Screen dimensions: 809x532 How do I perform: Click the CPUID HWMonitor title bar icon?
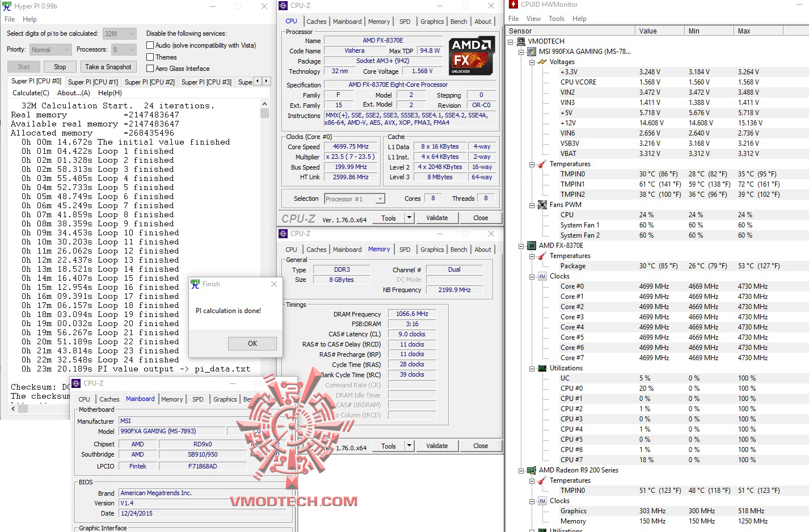point(513,5)
